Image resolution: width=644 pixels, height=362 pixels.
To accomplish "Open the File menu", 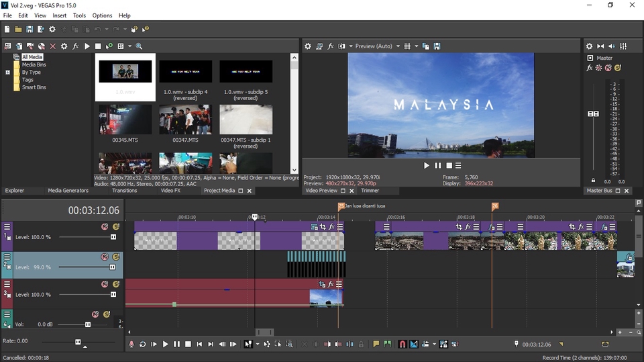I will pos(7,15).
